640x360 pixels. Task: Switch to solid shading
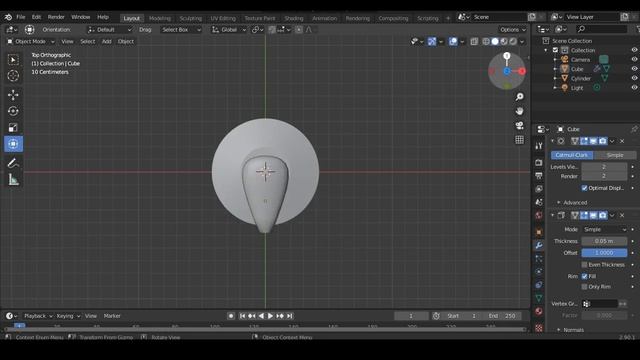[x=495, y=41]
